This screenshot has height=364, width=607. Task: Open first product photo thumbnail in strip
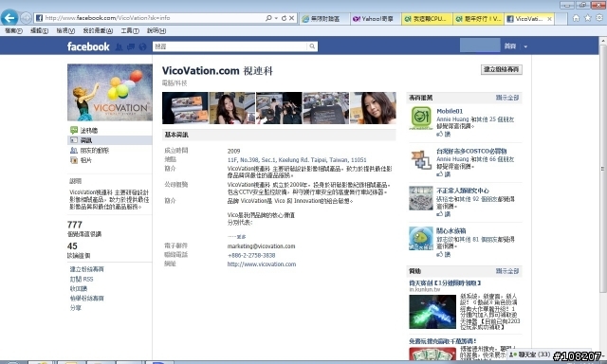point(186,108)
